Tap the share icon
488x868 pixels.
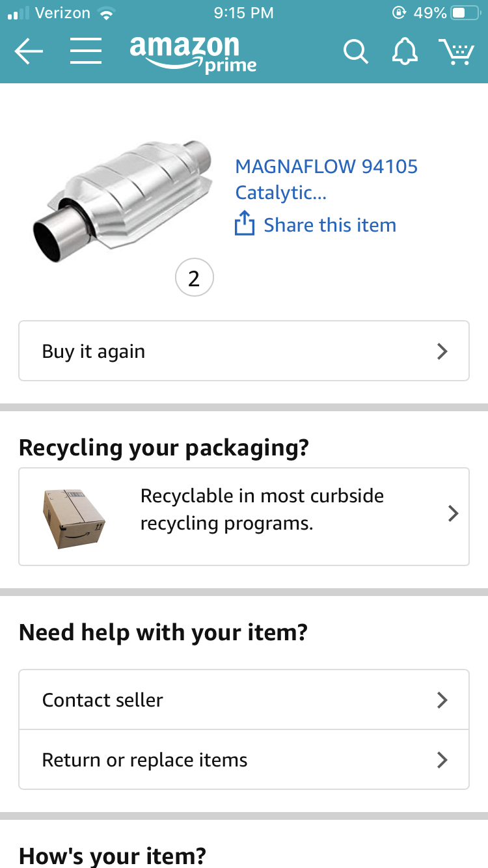[244, 224]
